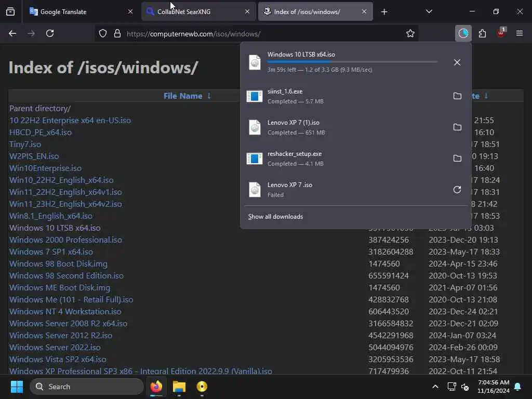Screen dimensions: 532x399
Task: Click Show all downloads
Action: point(275,217)
